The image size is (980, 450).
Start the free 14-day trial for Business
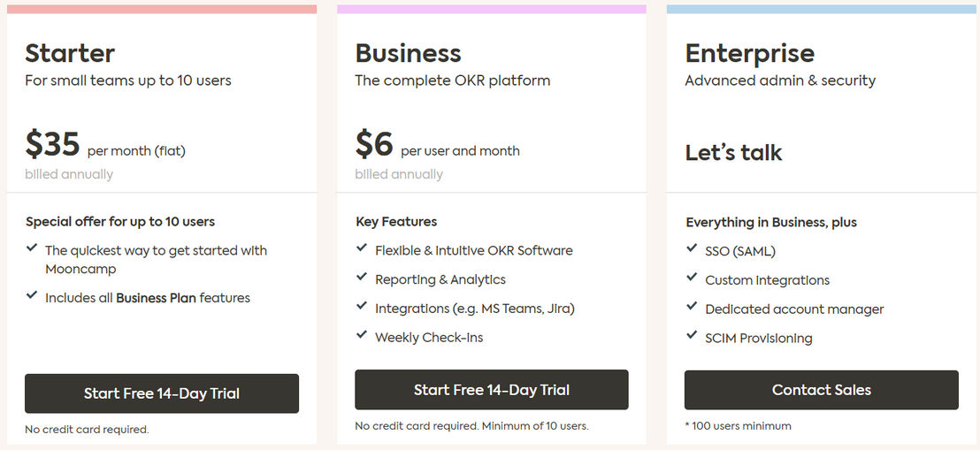(492, 390)
